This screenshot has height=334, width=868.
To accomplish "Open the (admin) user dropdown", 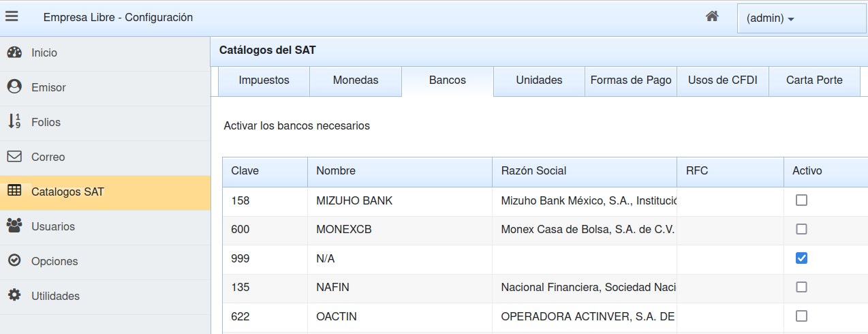I will click(x=770, y=18).
